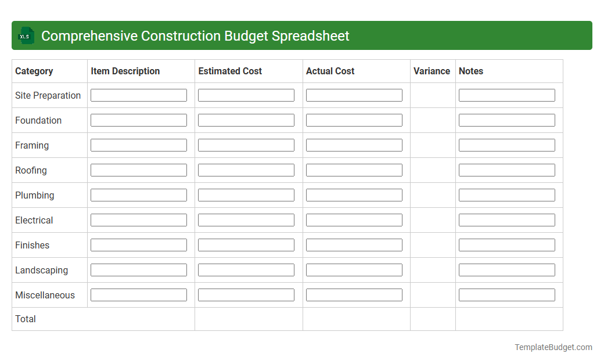The height and width of the screenshot is (364, 604).
Task: Click the Notes field for Roofing
Action: (x=507, y=170)
